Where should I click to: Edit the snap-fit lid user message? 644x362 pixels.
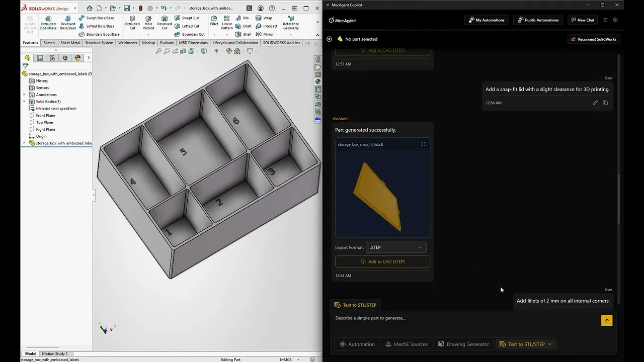tap(595, 103)
